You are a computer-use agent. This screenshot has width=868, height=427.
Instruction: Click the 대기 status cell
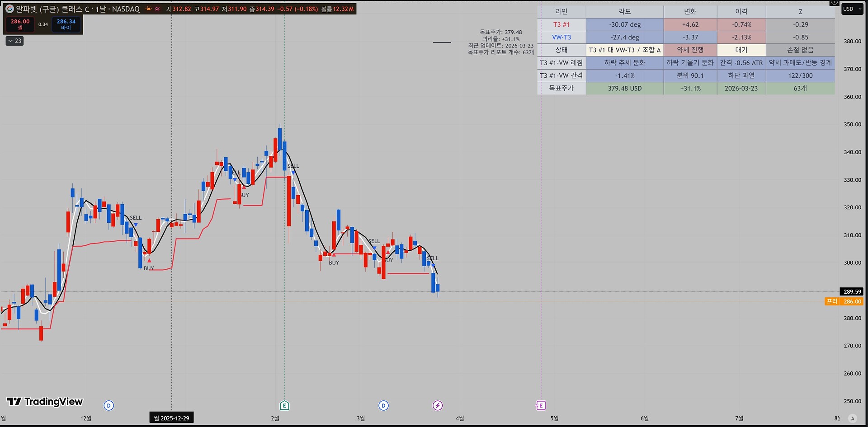pos(741,50)
